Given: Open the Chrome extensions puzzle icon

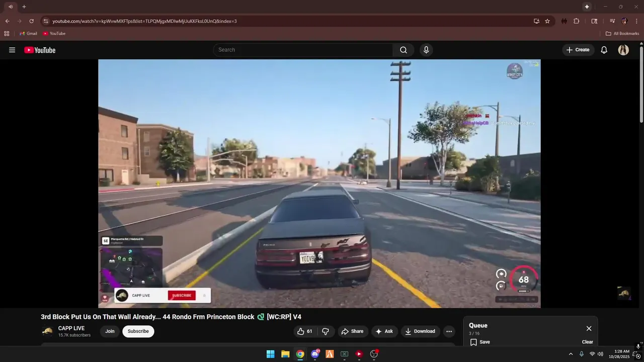Looking at the screenshot, I should 577,21.
